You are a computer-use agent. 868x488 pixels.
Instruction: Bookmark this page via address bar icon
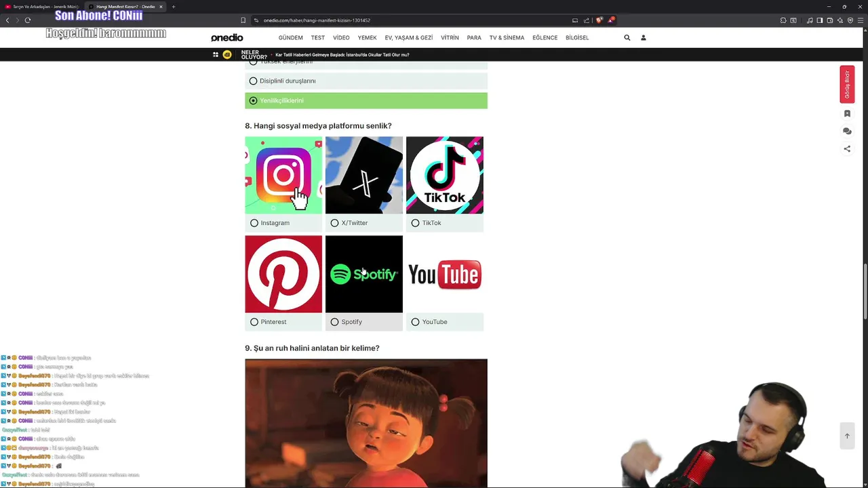tap(243, 20)
